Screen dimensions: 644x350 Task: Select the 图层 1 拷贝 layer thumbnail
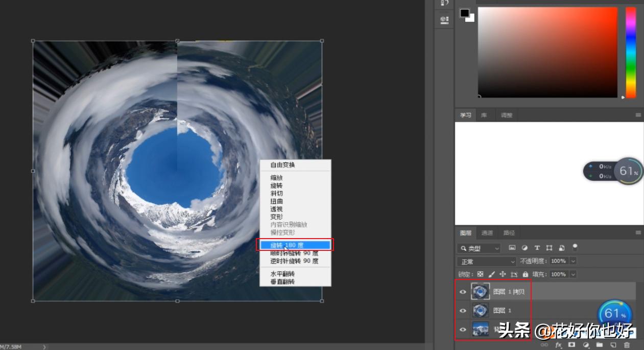click(x=480, y=292)
